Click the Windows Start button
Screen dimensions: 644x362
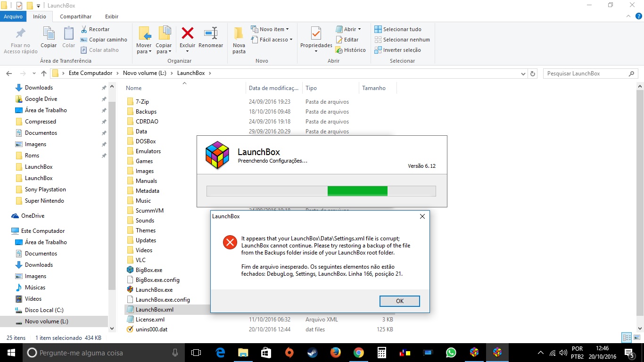[11, 353]
